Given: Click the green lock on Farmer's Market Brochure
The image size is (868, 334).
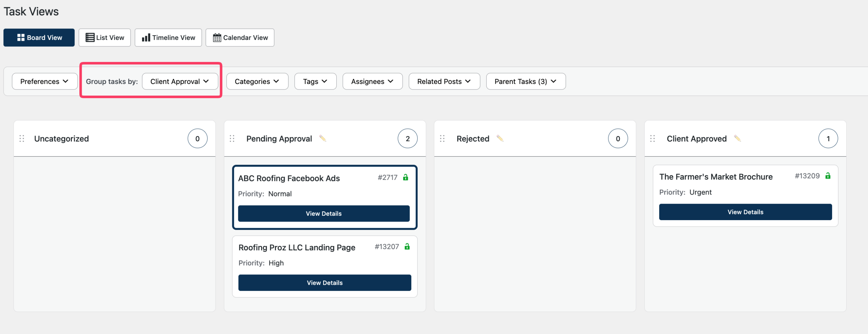Looking at the screenshot, I should tap(828, 175).
